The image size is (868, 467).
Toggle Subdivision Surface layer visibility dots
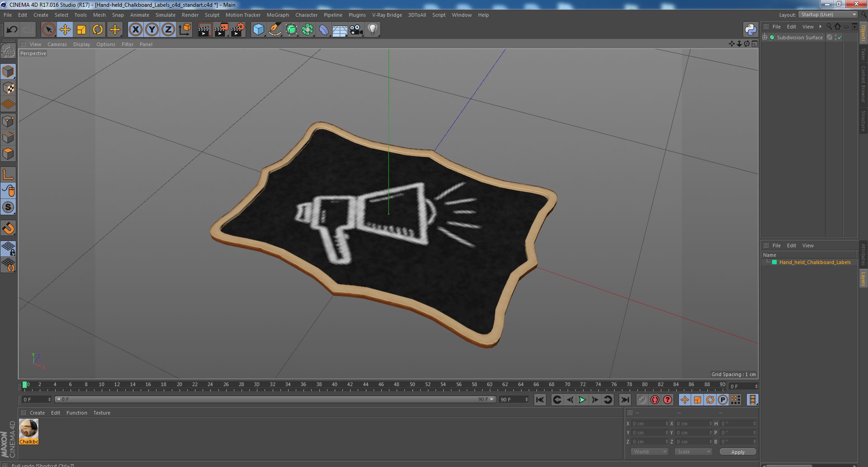[835, 38]
